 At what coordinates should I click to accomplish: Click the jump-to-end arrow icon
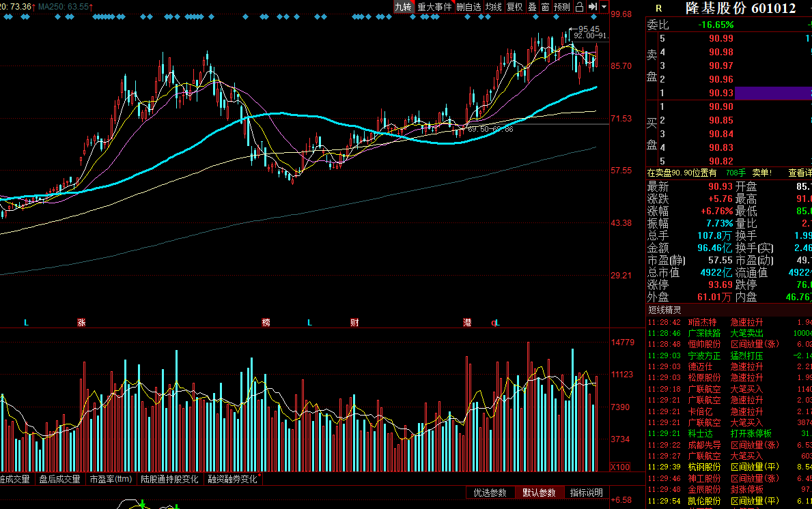click(x=592, y=7)
